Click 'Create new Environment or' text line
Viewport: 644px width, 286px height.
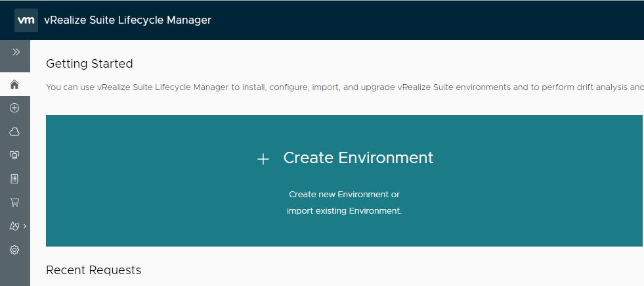pos(344,195)
